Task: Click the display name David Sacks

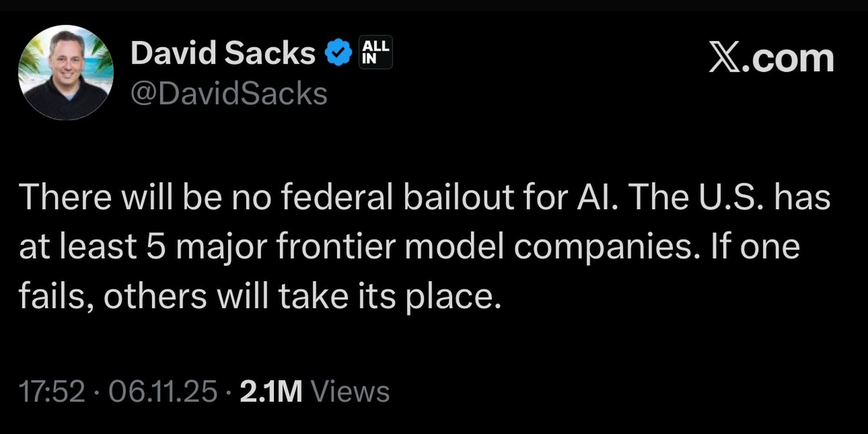Action: [x=223, y=53]
